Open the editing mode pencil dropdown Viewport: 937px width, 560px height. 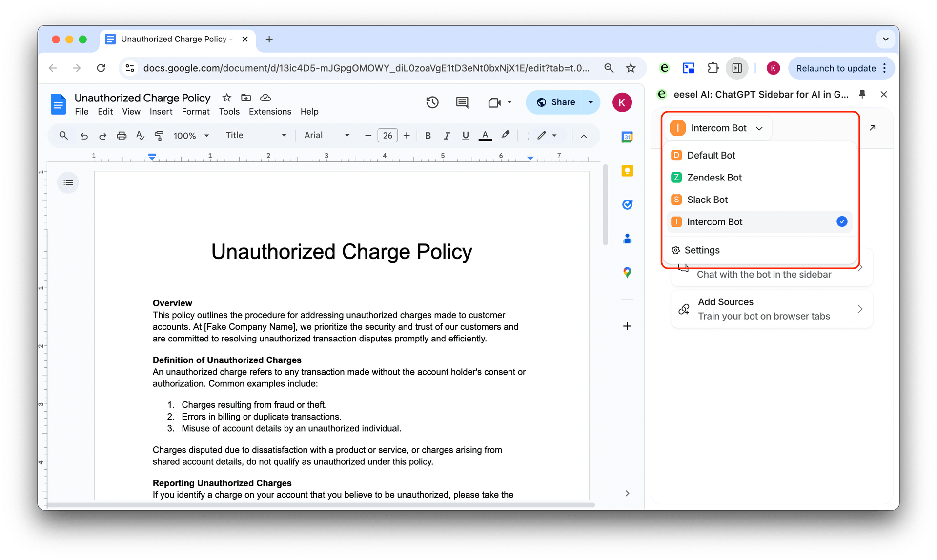547,136
